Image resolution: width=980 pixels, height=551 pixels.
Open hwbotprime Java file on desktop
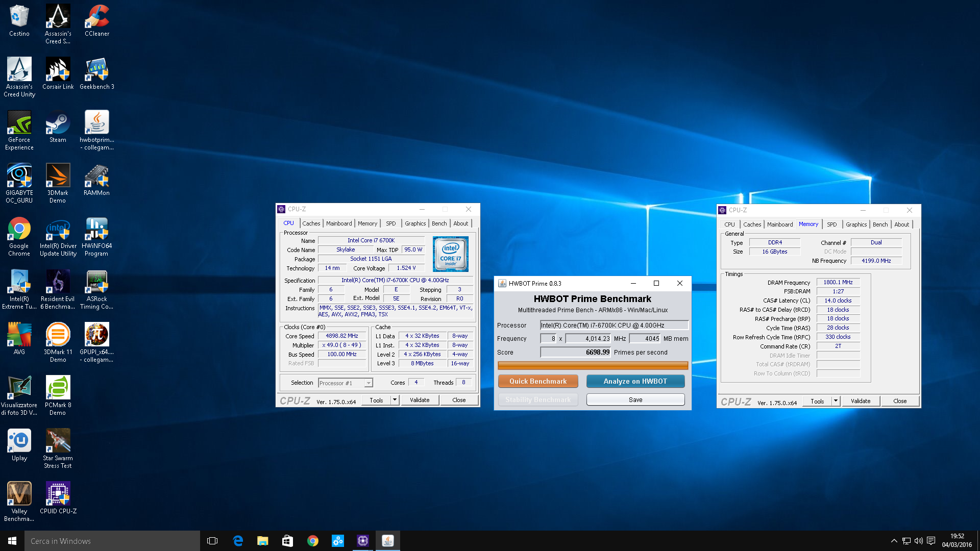pyautogui.click(x=97, y=130)
